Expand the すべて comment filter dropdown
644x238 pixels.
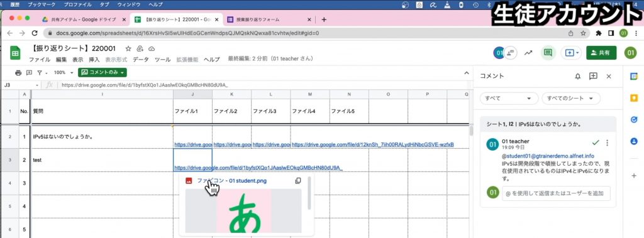click(x=509, y=99)
